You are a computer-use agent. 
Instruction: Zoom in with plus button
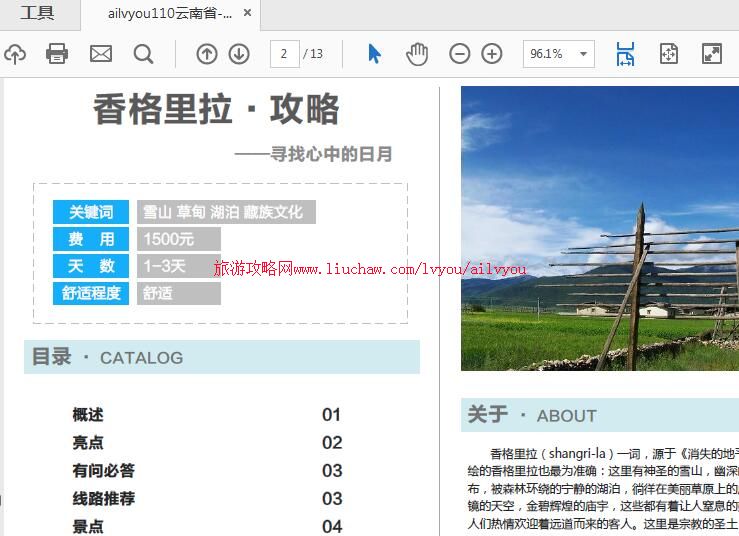pos(492,54)
